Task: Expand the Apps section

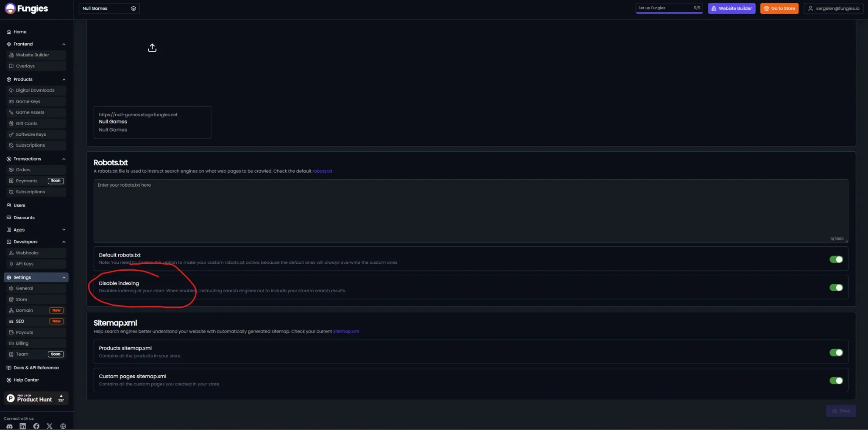Action: [64, 230]
